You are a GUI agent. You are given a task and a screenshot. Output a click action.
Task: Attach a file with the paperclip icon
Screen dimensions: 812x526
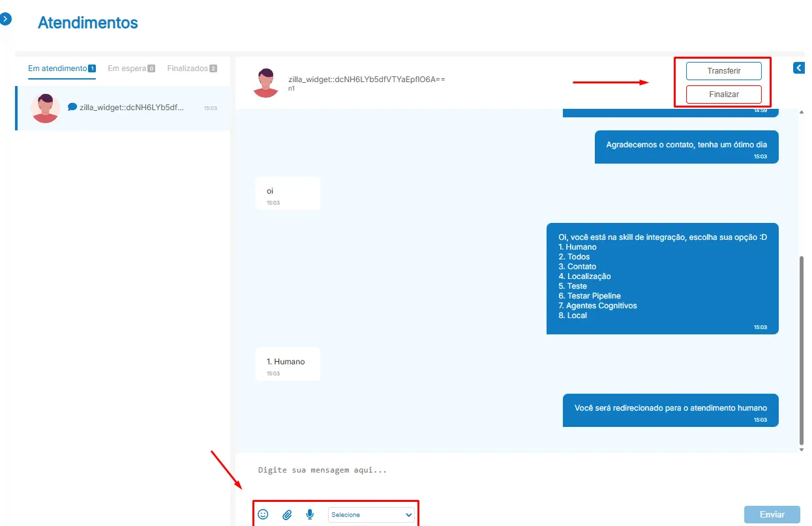287,515
